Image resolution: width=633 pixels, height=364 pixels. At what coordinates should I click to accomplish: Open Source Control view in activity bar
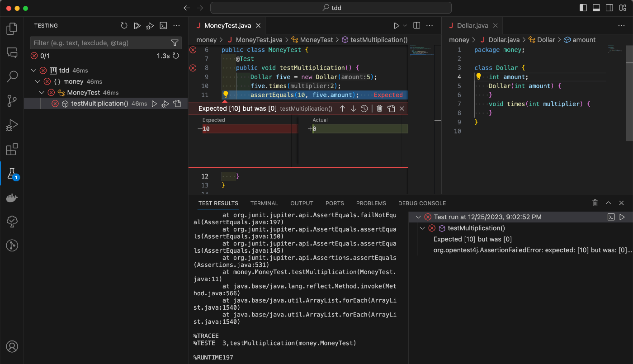[12, 100]
